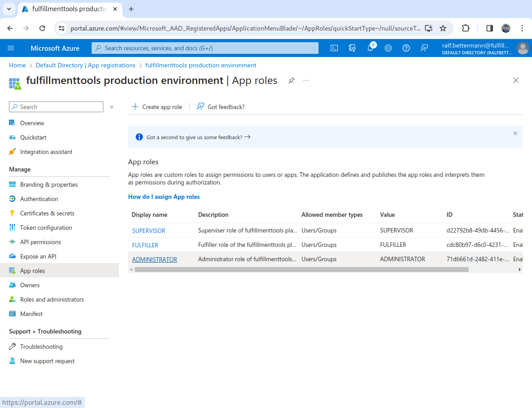532x408 pixels.
Task: Collapse the left sidebar menu
Action: [112, 107]
